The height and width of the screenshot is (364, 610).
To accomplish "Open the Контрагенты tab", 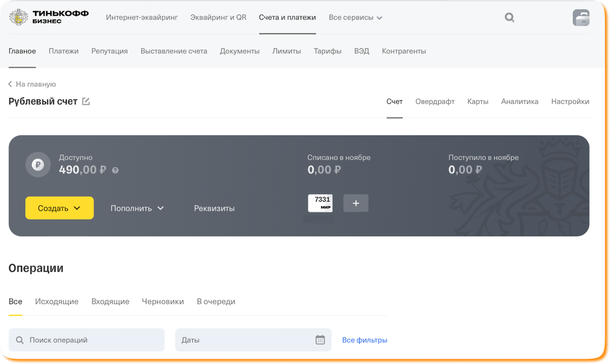I will (404, 51).
